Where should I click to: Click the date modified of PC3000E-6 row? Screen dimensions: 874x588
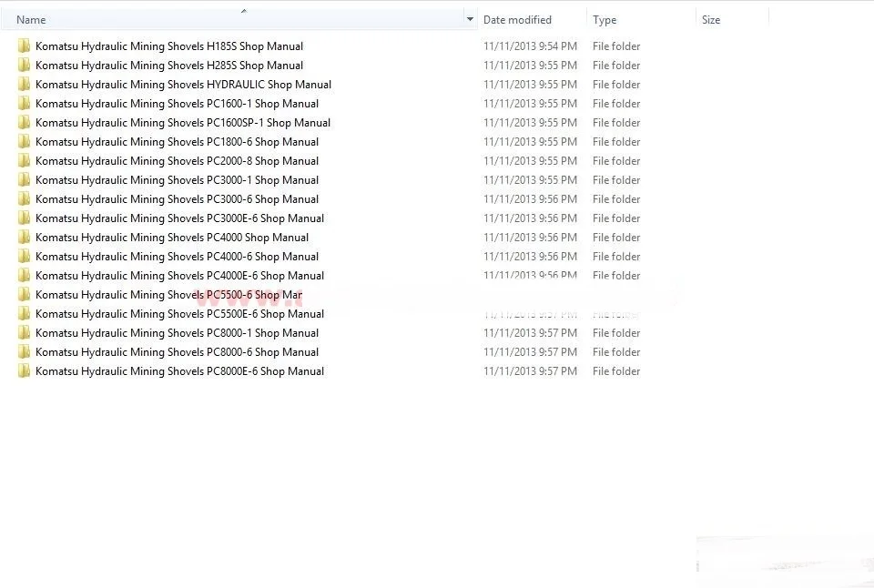(530, 218)
